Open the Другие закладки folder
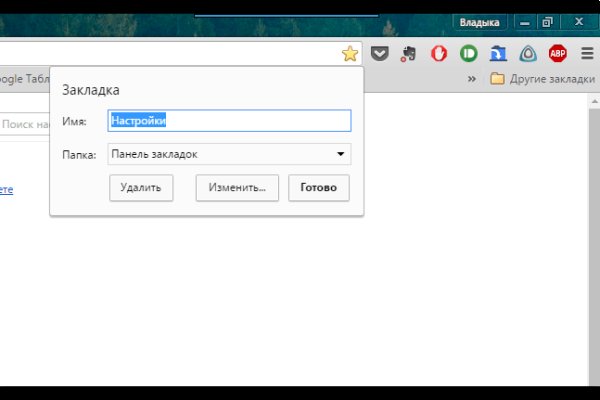This screenshot has height=400, width=600. click(x=541, y=79)
